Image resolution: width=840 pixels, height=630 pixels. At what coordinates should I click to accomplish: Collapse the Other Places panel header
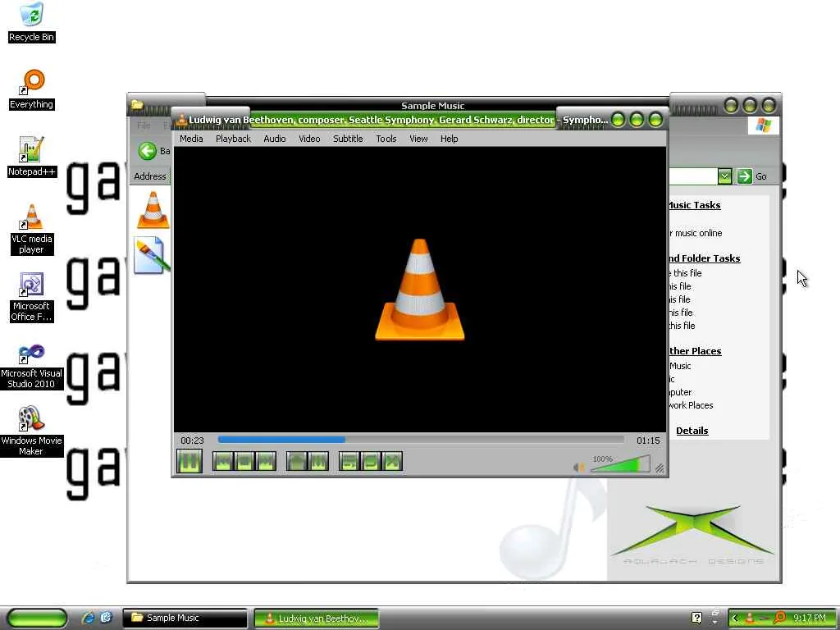[695, 351]
